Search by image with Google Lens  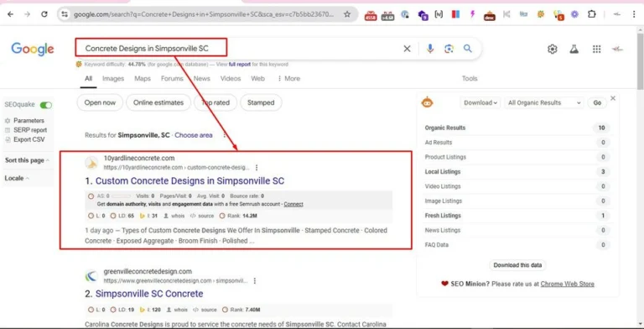(449, 49)
